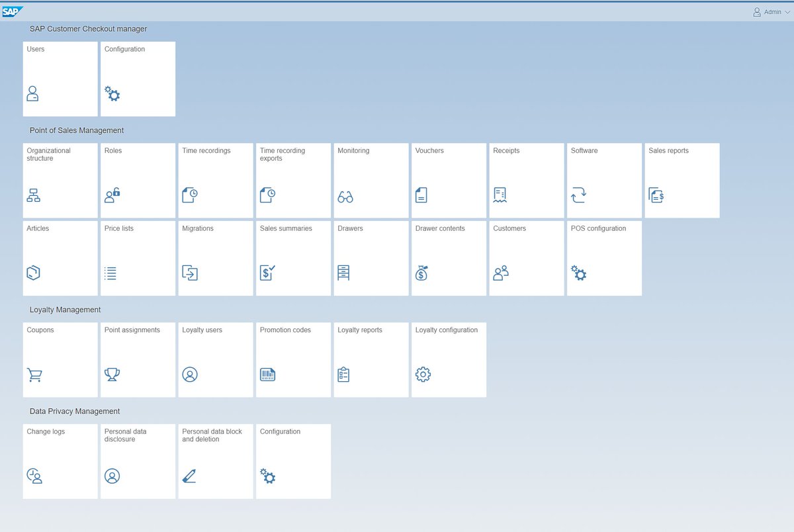Open the Loyalty reports tile
Image resolution: width=794 pixels, height=532 pixels.
pyautogui.click(x=371, y=360)
